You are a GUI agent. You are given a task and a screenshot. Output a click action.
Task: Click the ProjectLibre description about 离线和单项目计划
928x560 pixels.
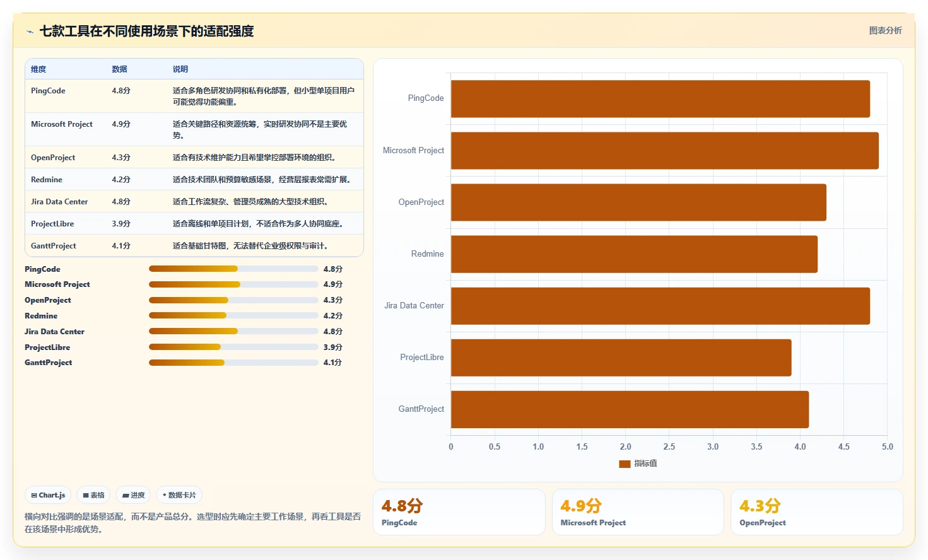click(x=258, y=224)
